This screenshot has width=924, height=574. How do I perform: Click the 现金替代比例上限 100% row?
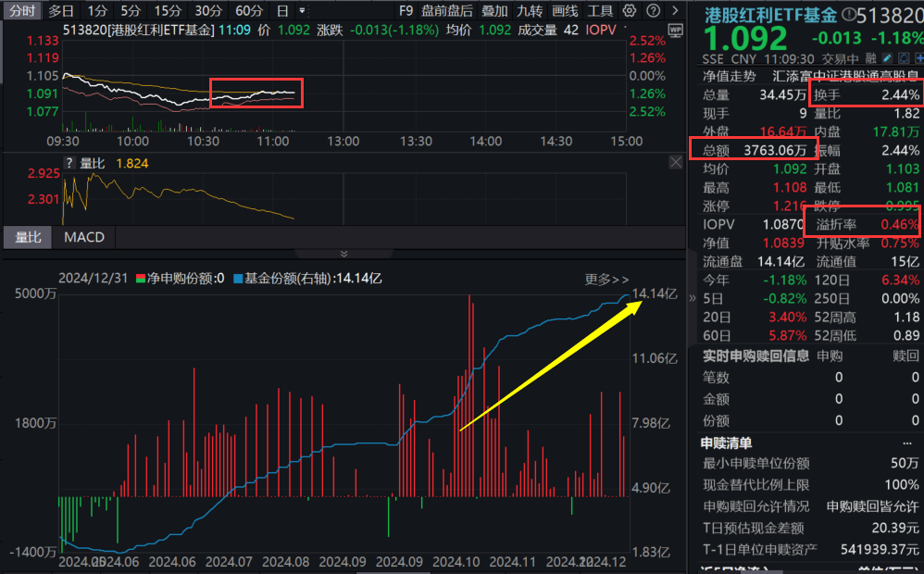810,485
